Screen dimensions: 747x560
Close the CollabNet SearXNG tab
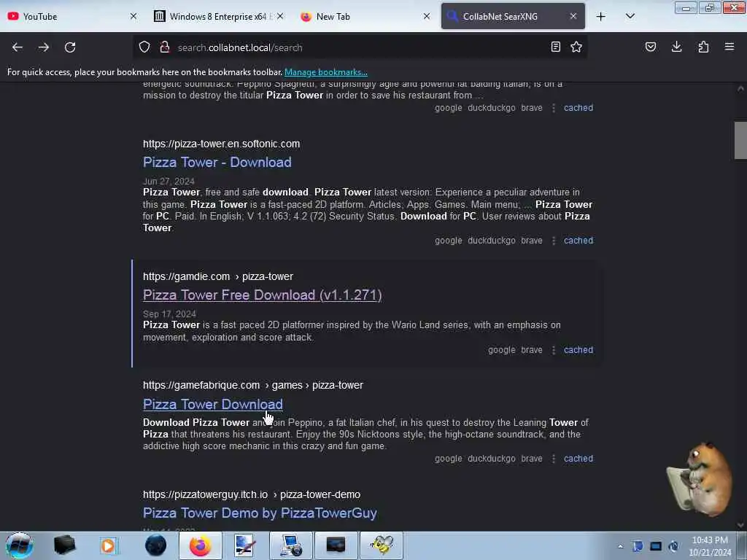[x=573, y=16]
